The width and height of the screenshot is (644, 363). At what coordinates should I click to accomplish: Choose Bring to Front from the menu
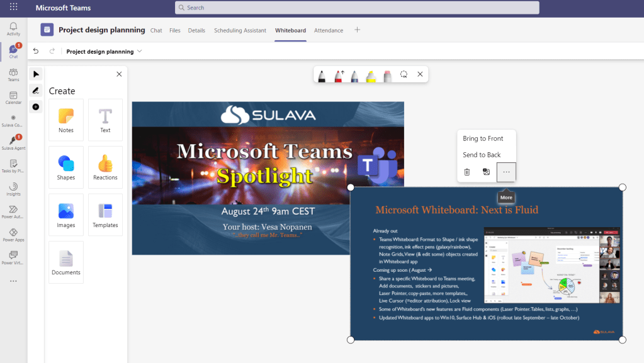[x=483, y=138]
